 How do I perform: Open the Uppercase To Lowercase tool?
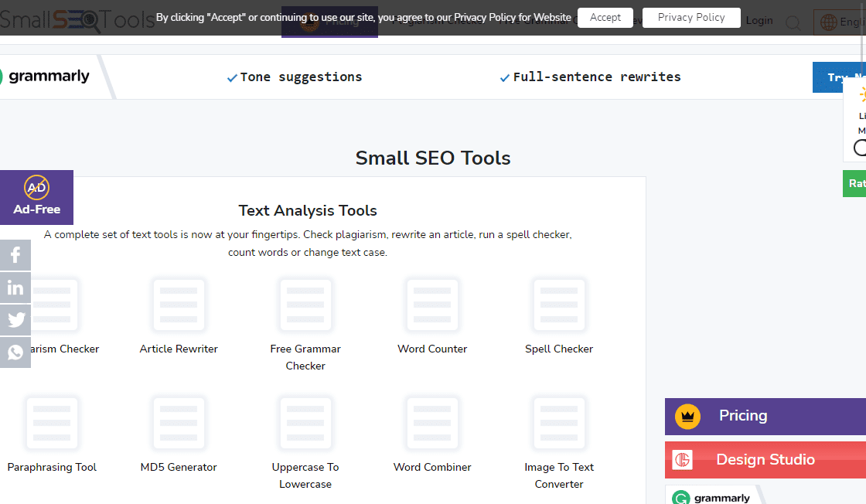coord(305,441)
